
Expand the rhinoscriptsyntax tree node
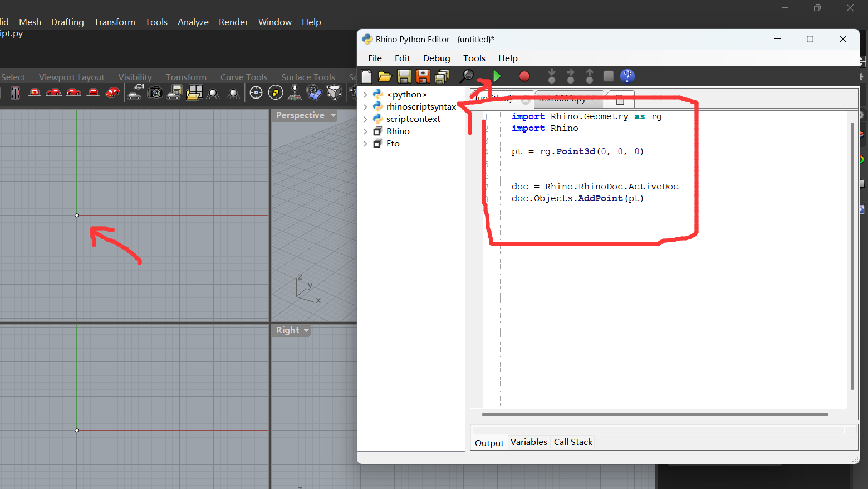pos(365,107)
